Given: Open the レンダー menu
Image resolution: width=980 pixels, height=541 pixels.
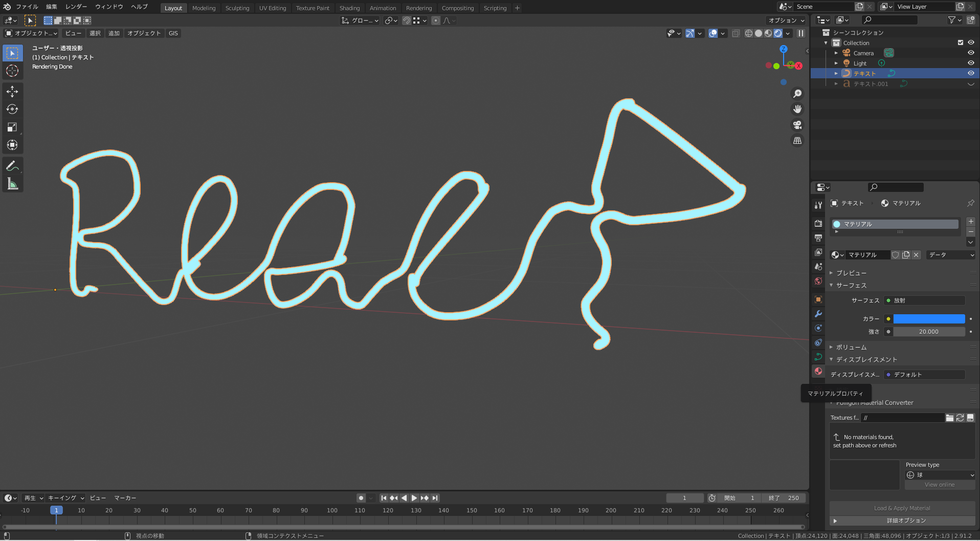Looking at the screenshot, I should click(76, 7).
